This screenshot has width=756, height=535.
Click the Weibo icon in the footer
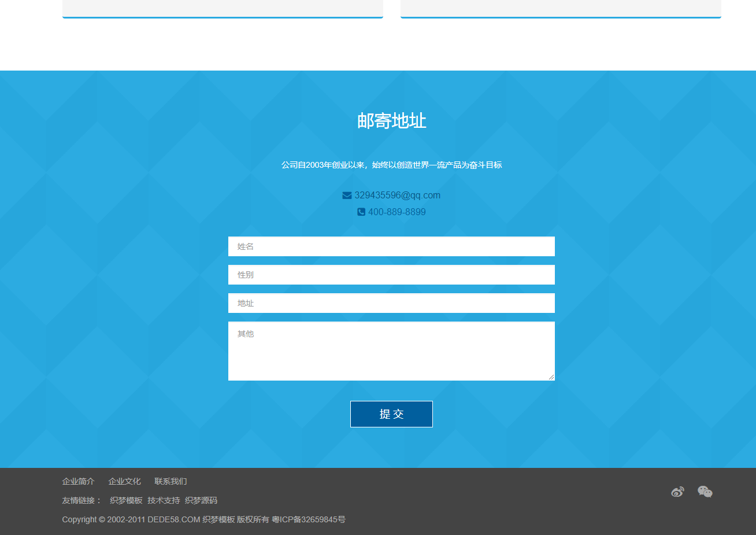[x=677, y=492]
